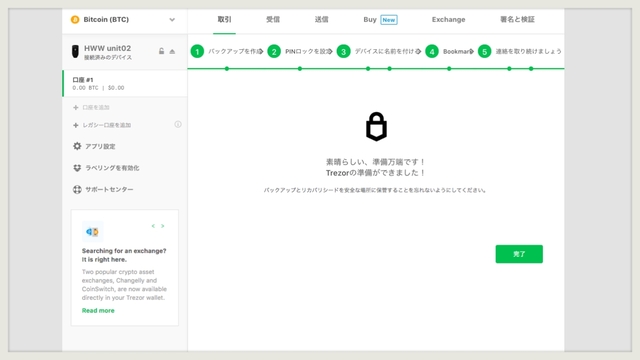Screen dimensions: 640x360
Task: Click step 5 circle for 連絡を取り続けましょう
Action: pyautogui.click(x=484, y=51)
